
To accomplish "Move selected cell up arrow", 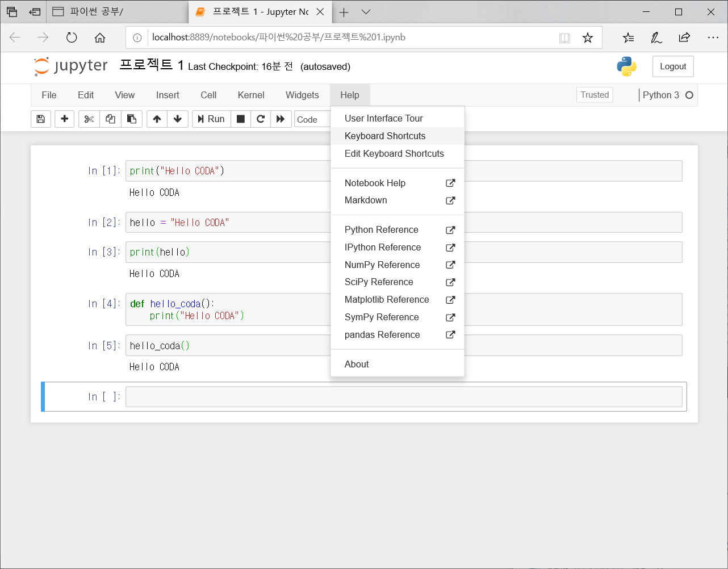I will click(157, 119).
